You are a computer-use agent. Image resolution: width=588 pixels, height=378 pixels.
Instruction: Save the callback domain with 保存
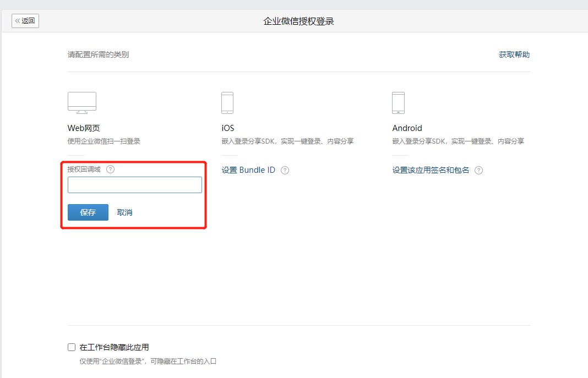[88, 212]
